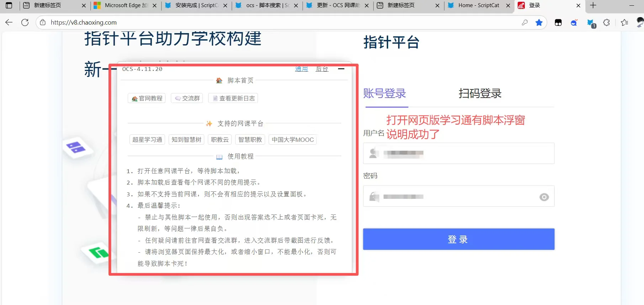The height and width of the screenshot is (305, 644).
Task: Open ScriptCat extension icon with badge
Action: pyautogui.click(x=591, y=23)
